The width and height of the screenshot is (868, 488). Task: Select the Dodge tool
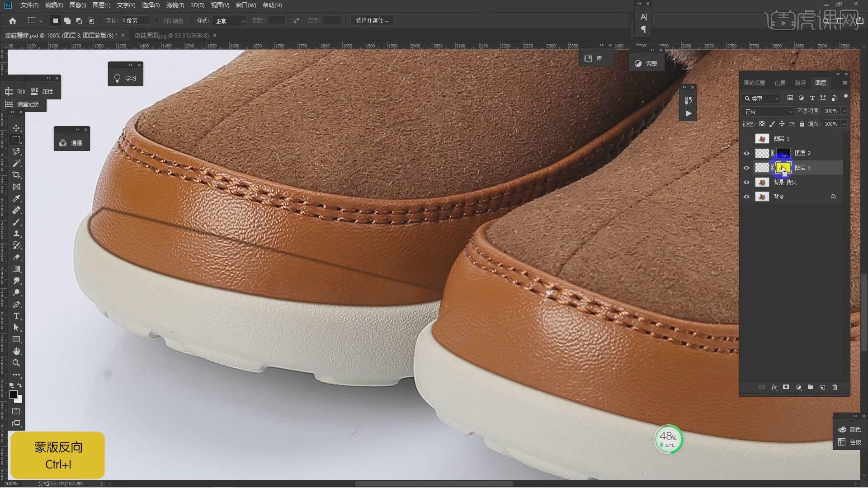click(x=16, y=292)
